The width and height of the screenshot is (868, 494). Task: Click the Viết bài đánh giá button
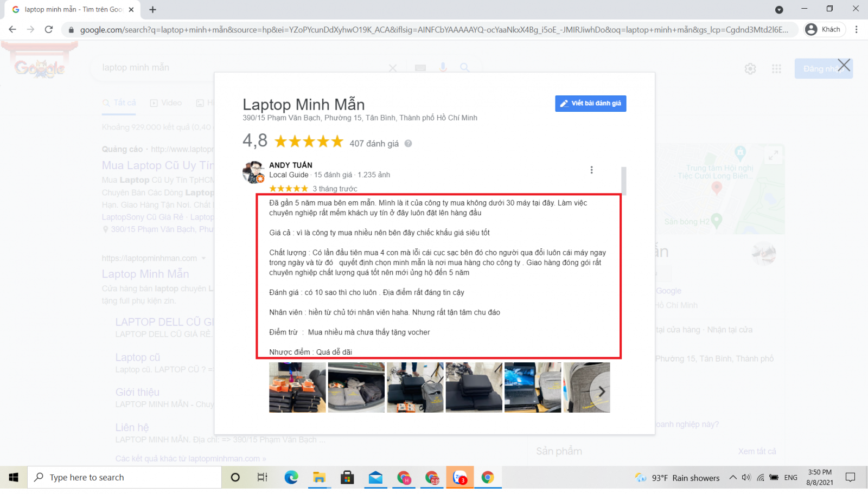590,104
